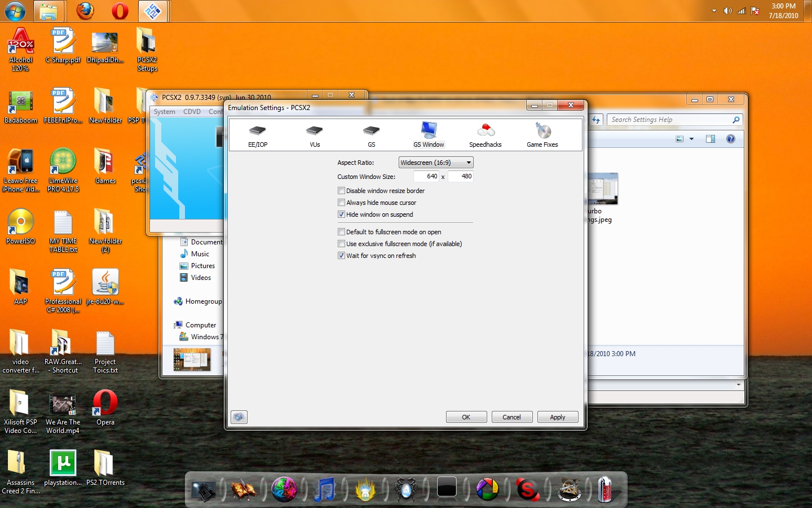812x508 pixels.
Task: Select the We Are The World.mp4 file
Action: coord(63,413)
